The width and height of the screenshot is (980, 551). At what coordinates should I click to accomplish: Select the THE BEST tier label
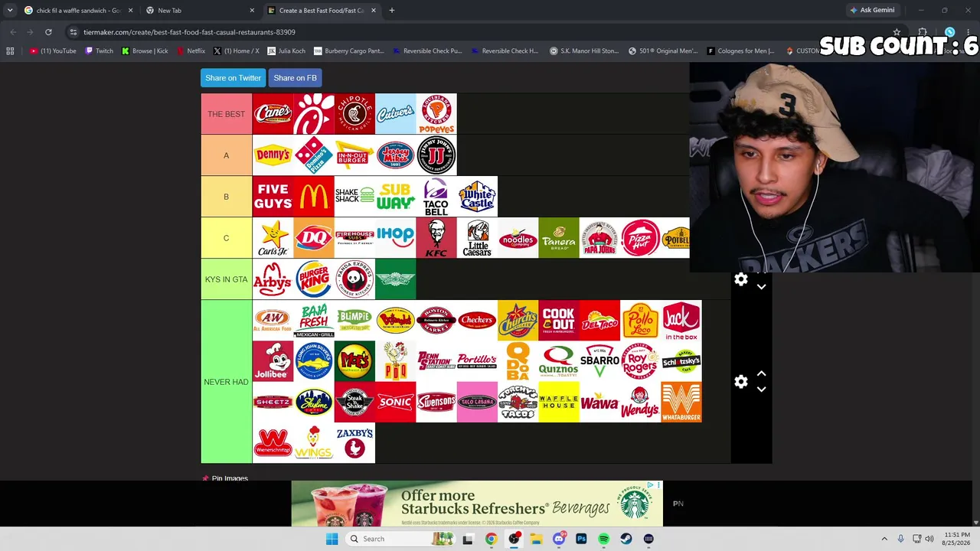(x=227, y=114)
